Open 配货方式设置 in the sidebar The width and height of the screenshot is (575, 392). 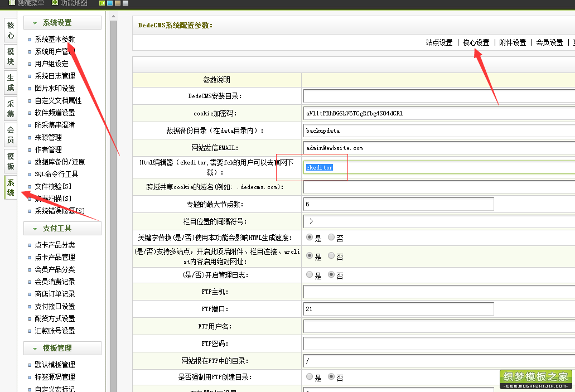click(x=55, y=318)
